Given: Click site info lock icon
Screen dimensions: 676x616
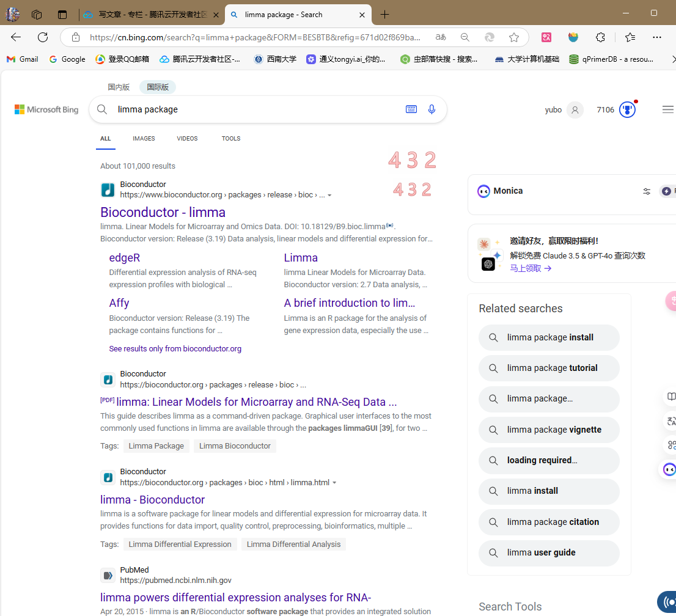Looking at the screenshot, I should (x=76, y=37).
